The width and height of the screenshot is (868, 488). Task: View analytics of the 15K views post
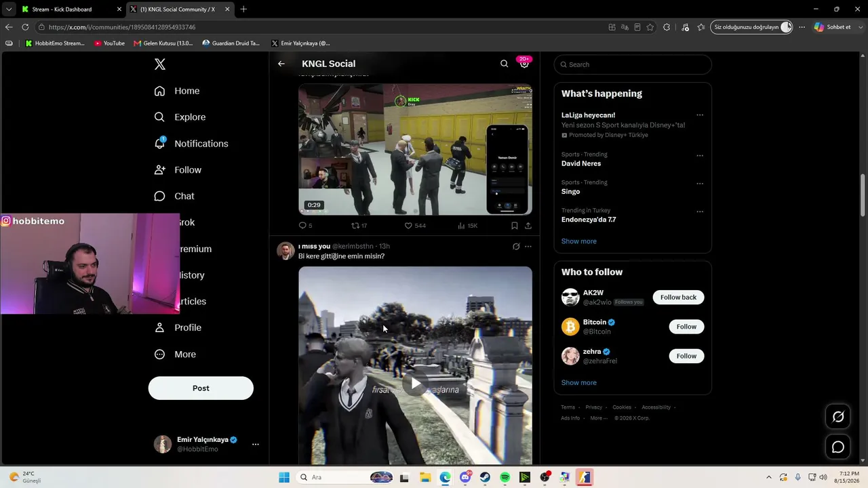coord(467,226)
